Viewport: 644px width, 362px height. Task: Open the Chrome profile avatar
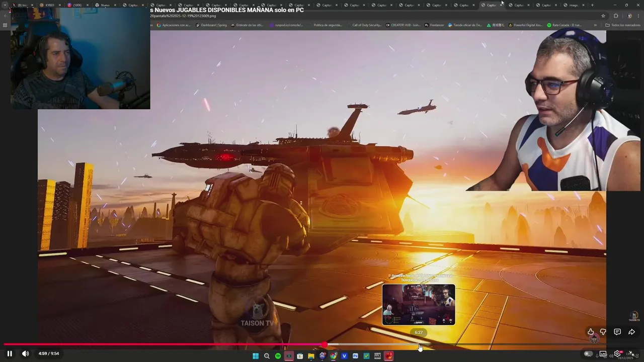coord(629,16)
